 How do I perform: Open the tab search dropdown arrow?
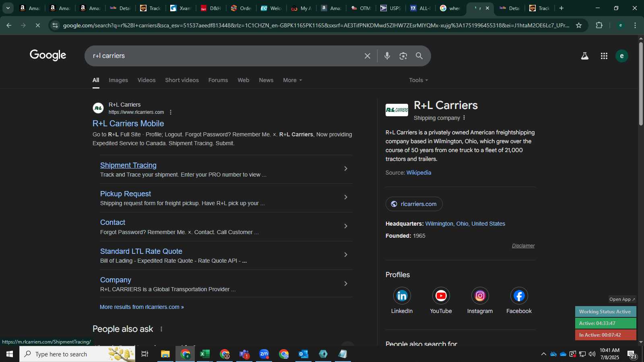click(8, 8)
